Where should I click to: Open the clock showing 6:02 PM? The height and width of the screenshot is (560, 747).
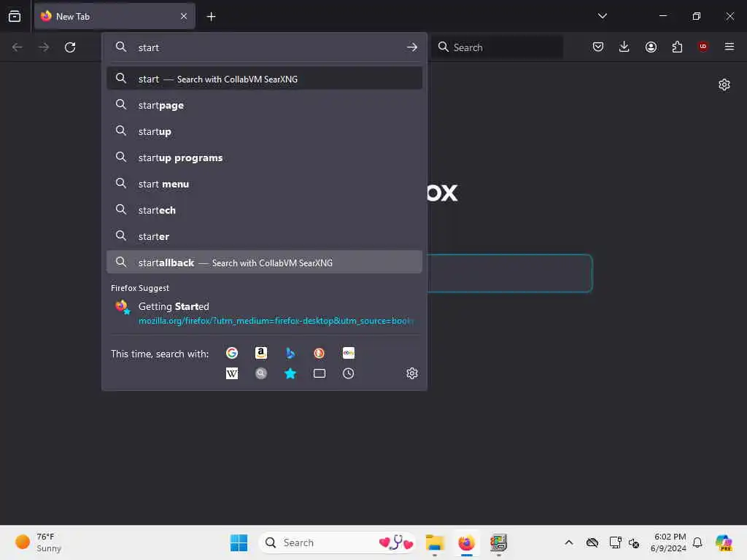click(669, 542)
